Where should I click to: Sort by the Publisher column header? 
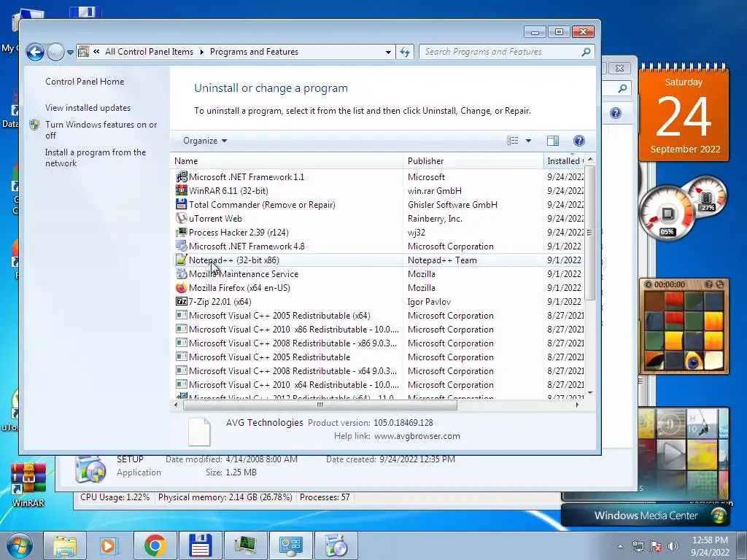click(473, 161)
